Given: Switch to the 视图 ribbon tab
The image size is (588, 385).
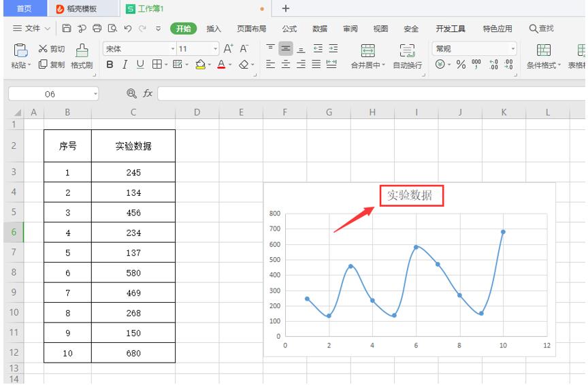Looking at the screenshot, I should [380, 29].
